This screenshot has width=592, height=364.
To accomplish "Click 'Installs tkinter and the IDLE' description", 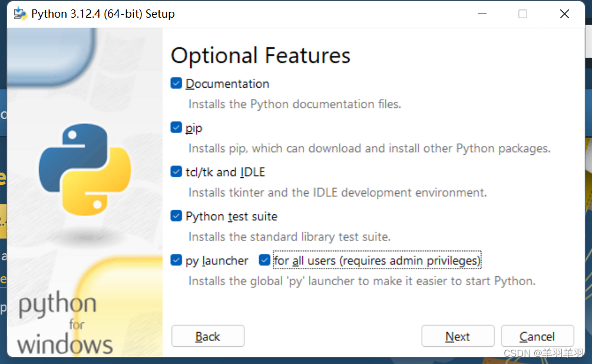I will coord(338,193).
